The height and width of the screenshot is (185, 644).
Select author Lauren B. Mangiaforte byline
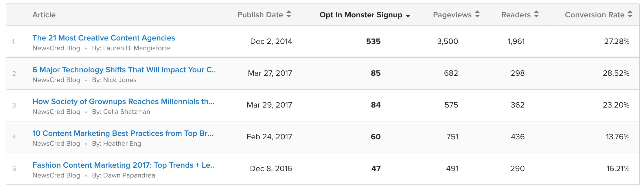(x=131, y=48)
